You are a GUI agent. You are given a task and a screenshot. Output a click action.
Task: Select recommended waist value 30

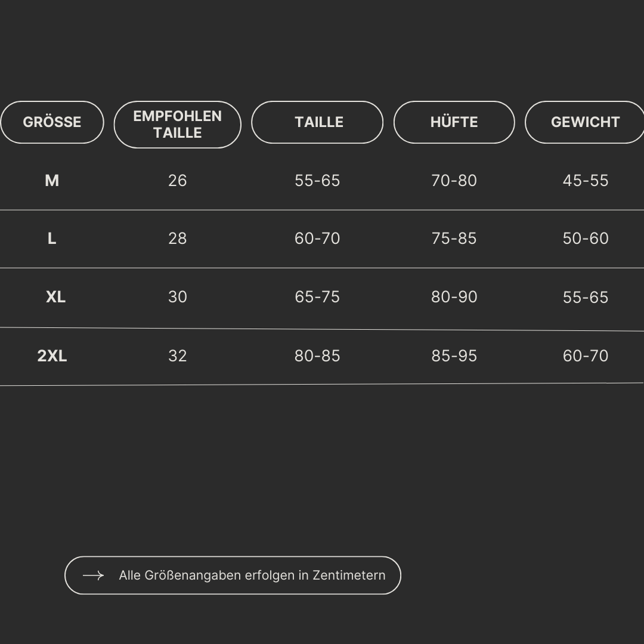(x=177, y=297)
